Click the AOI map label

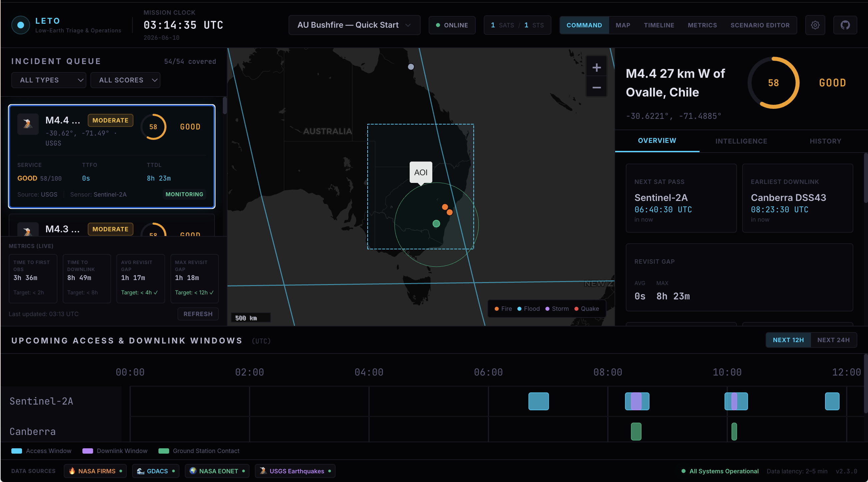click(x=421, y=172)
